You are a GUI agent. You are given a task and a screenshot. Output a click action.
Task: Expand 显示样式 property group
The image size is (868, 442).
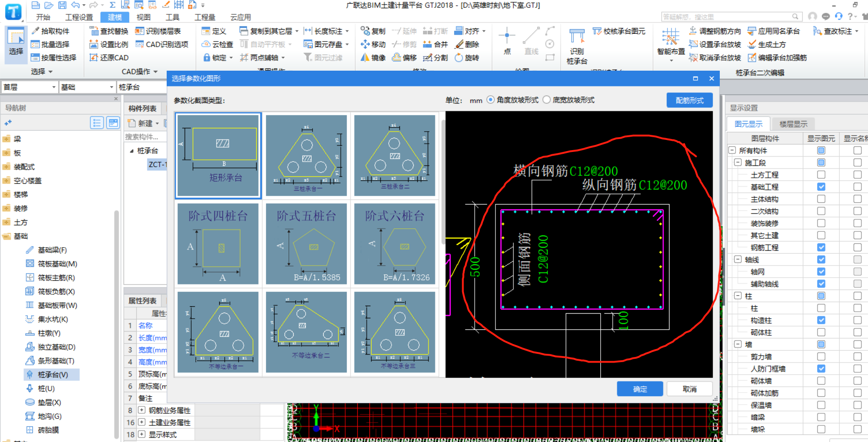[x=142, y=434]
